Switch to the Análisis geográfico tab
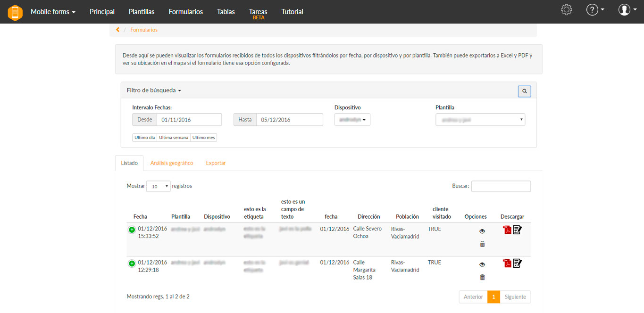 point(172,163)
